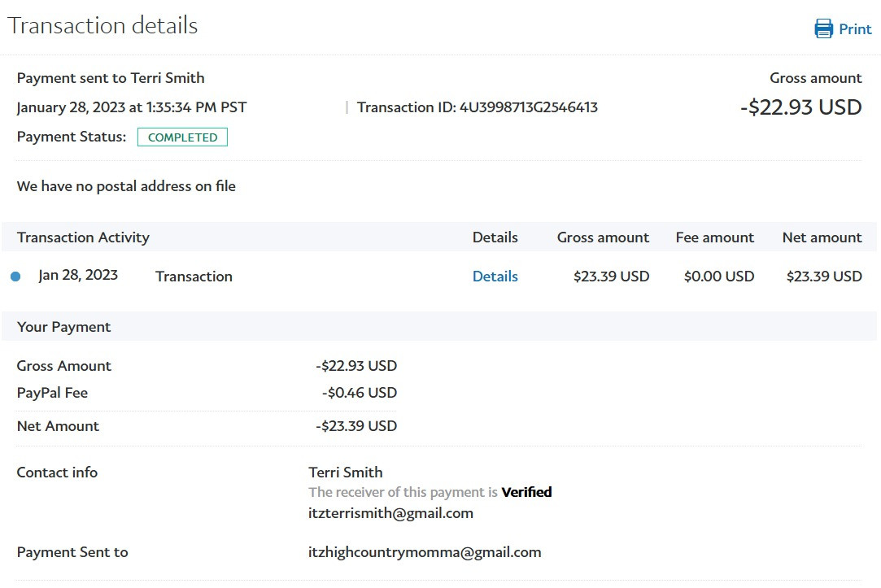Click the Your Payment section header
The width and height of the screenshot is (881, 588).
pos(64,327)
